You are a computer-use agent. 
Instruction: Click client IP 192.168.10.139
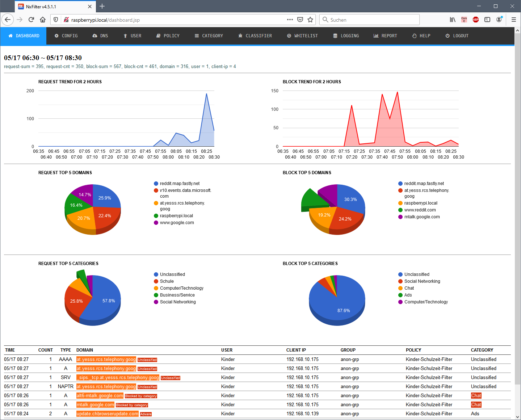pyautogui.click(x=303, y=413)
